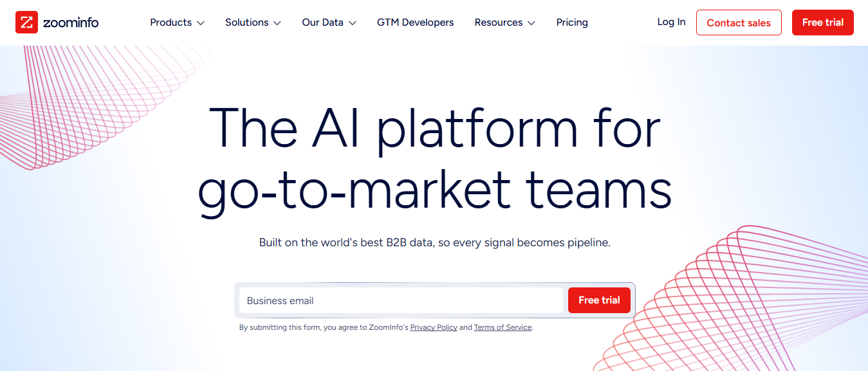The width and height of the screenshot is (868, 371).
Task: Submit with the Free trial button beside email
Action: tap(598, 300)
